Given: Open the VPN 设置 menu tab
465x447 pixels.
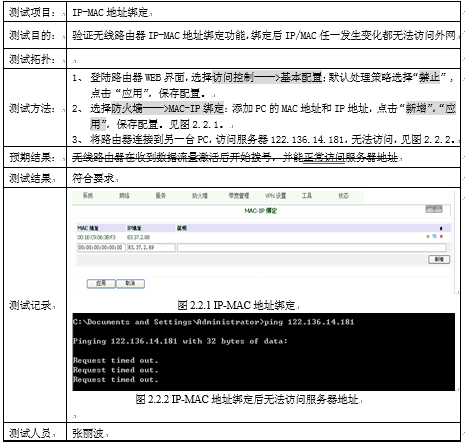Looking at the screenshot, I should coord(275,196).
